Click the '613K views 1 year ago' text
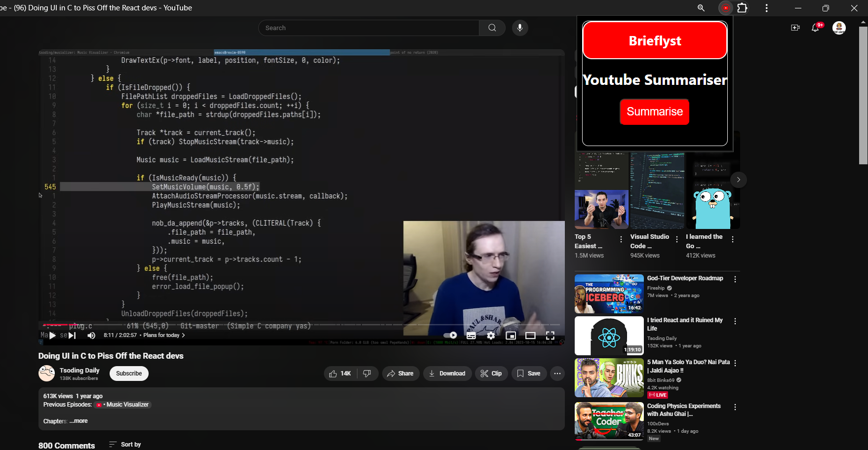 (73, 396)
